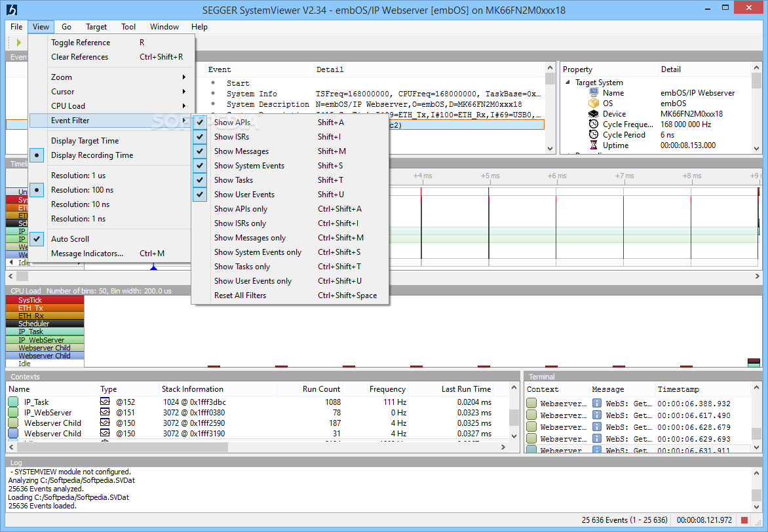Viewport: 768px width, 532px height.
Task: Open the Window menu
Action: tap(164, 27)
